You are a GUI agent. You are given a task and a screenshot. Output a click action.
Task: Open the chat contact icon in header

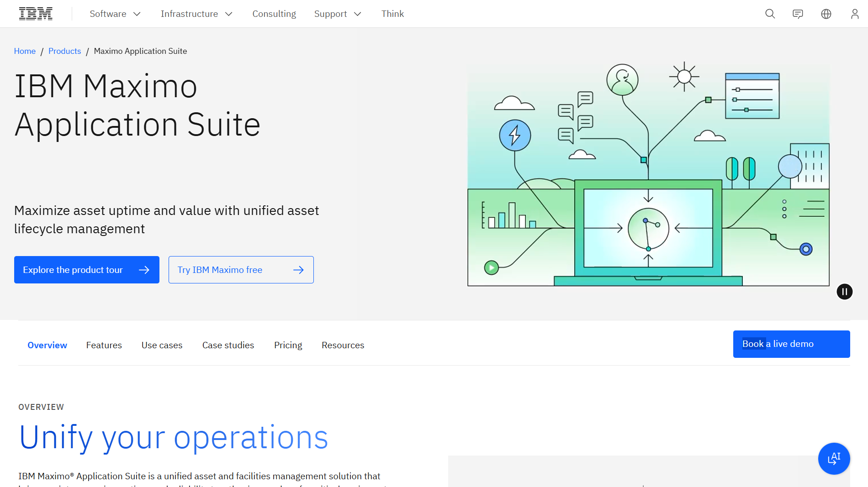click(798, 14)
